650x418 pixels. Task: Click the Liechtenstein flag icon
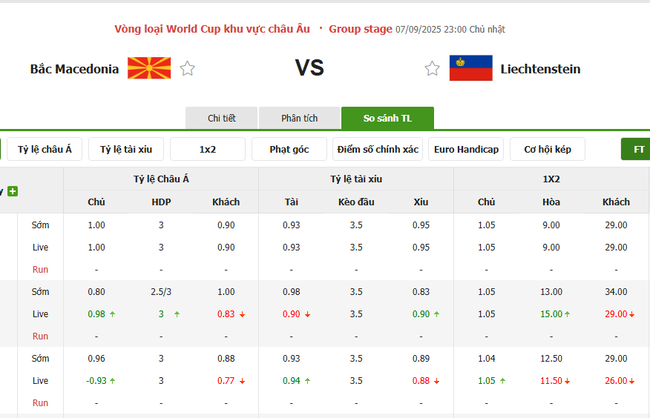[470, 68]
